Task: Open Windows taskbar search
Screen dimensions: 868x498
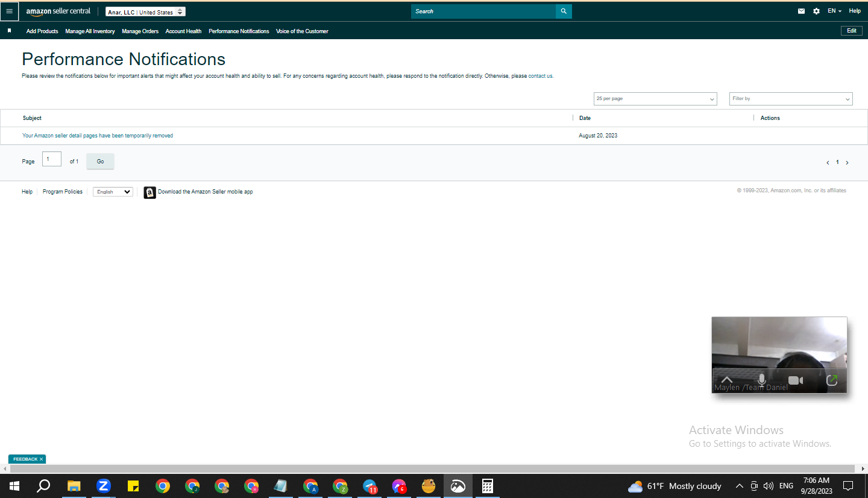Action: [43, 486]
